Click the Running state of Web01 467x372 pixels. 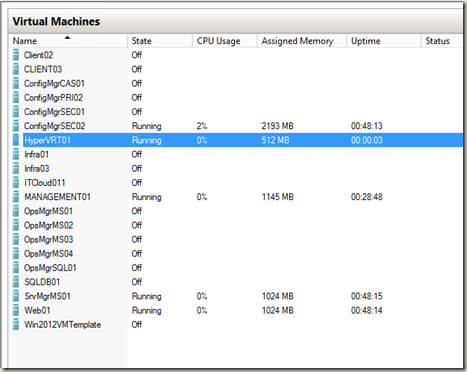[146, 310]
